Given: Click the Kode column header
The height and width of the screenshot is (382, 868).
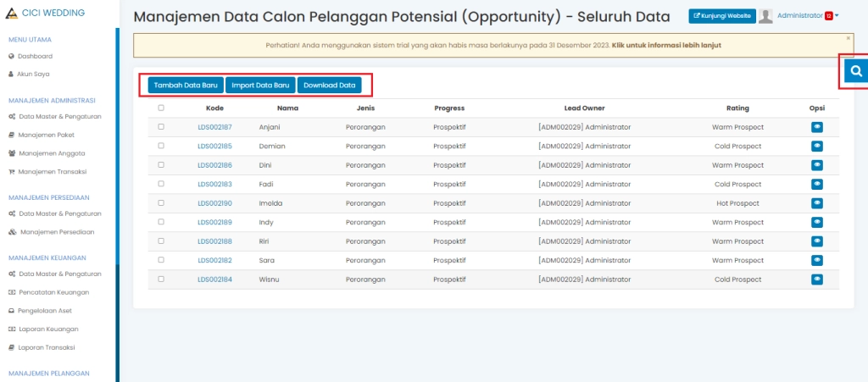Looking at the screenshot, I should tap(214, 108).
